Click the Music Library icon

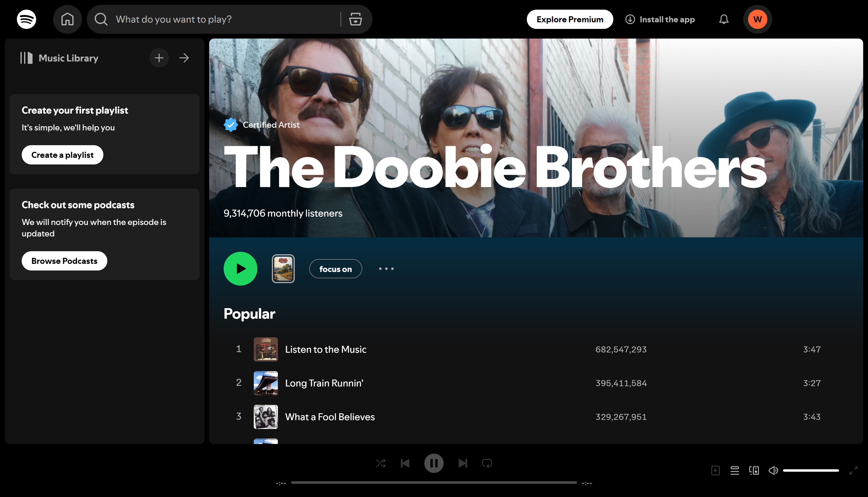coord(26,58)
